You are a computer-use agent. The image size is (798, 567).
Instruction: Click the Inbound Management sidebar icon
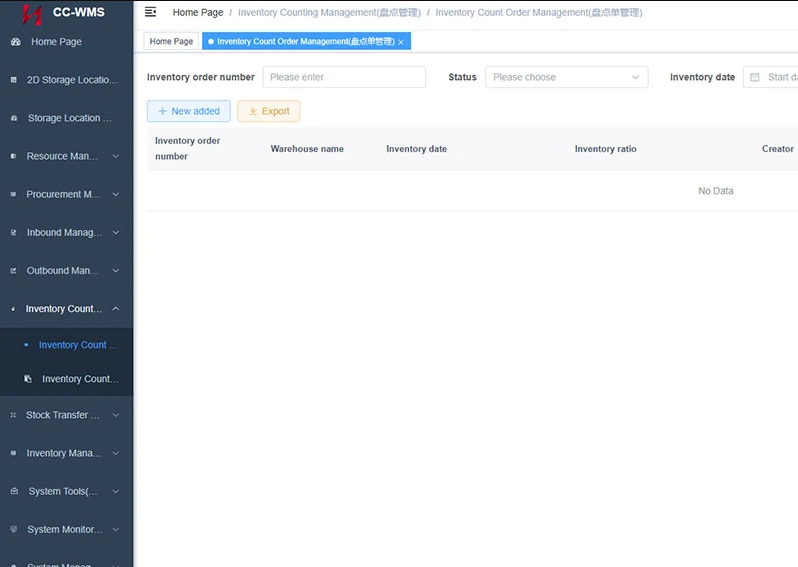click(x=14, y=233)
